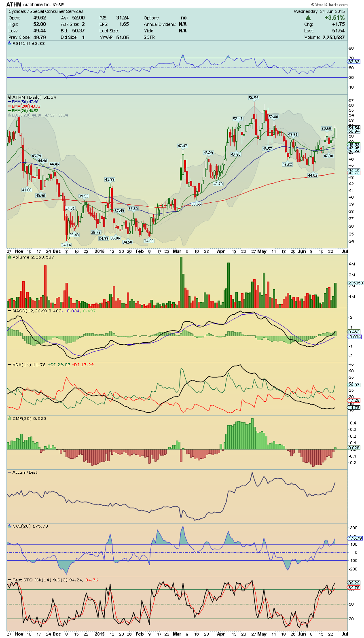Click the Chg value +1.75
The width and height of the screenshot is (364, 638).
(x=339, y=24)
